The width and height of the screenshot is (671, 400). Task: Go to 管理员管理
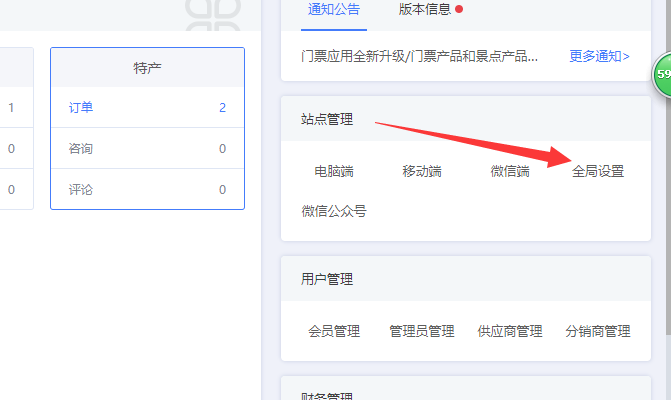(422, 331)
